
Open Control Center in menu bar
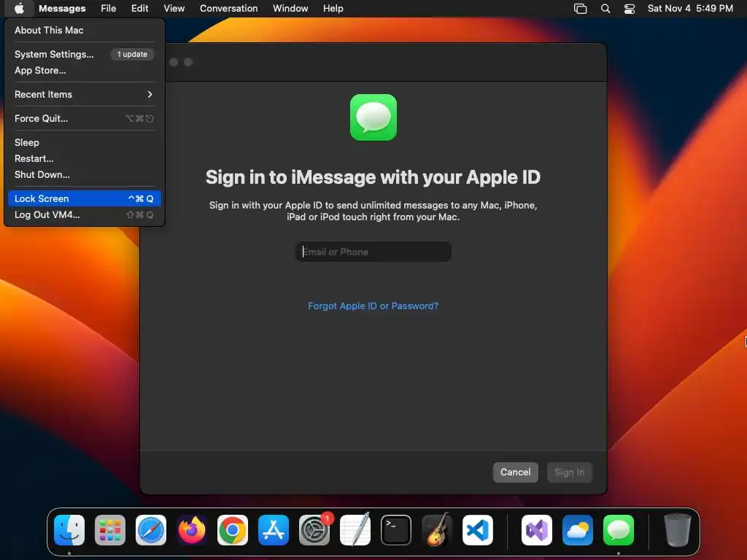coord(630,9)
